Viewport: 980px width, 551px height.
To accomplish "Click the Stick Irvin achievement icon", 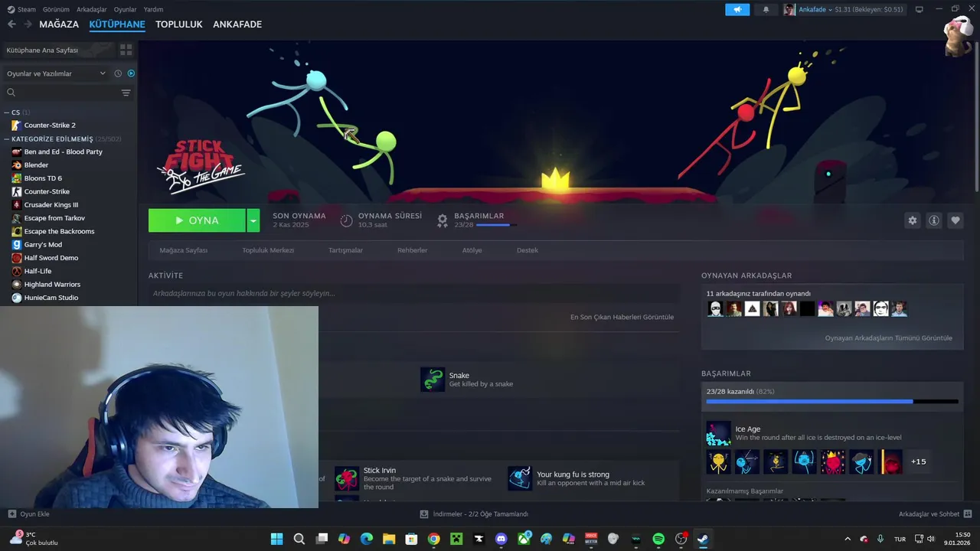I will point(347,479).
